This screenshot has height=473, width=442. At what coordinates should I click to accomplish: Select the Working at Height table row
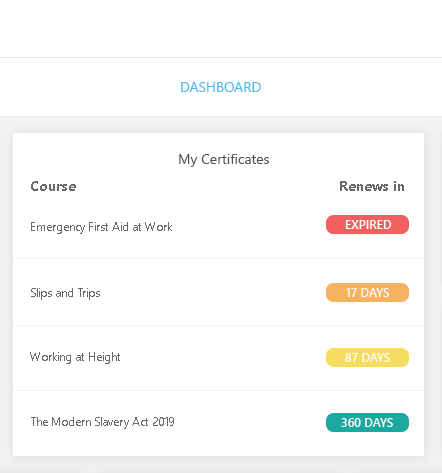[219, 358]
